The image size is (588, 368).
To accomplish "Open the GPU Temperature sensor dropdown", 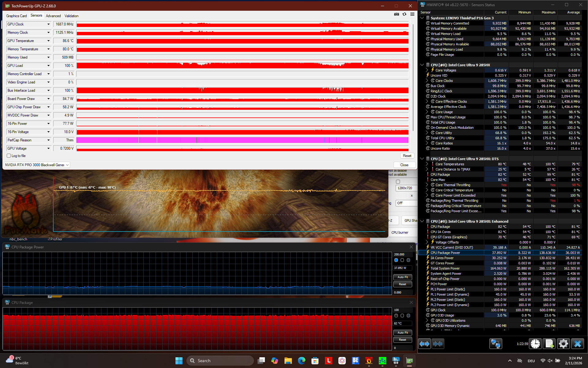I will tap(48, 41).
